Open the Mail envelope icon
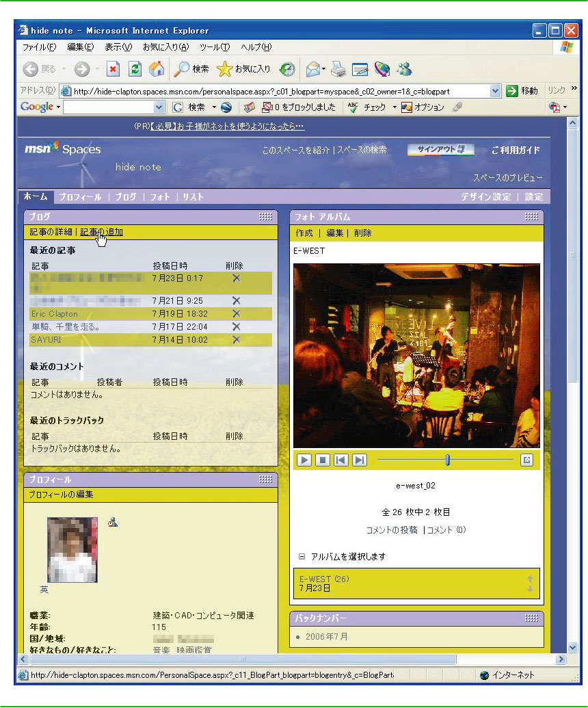 (312, 69)
